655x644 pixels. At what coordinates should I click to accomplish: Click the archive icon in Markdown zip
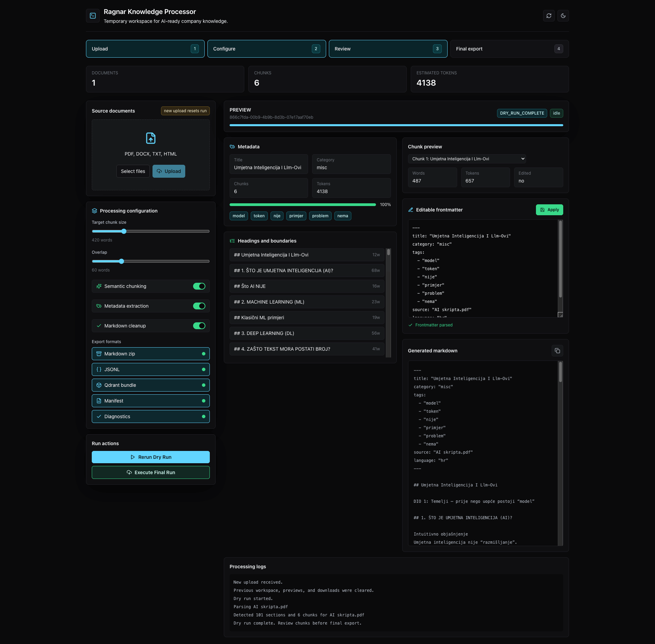pos(99,354)
